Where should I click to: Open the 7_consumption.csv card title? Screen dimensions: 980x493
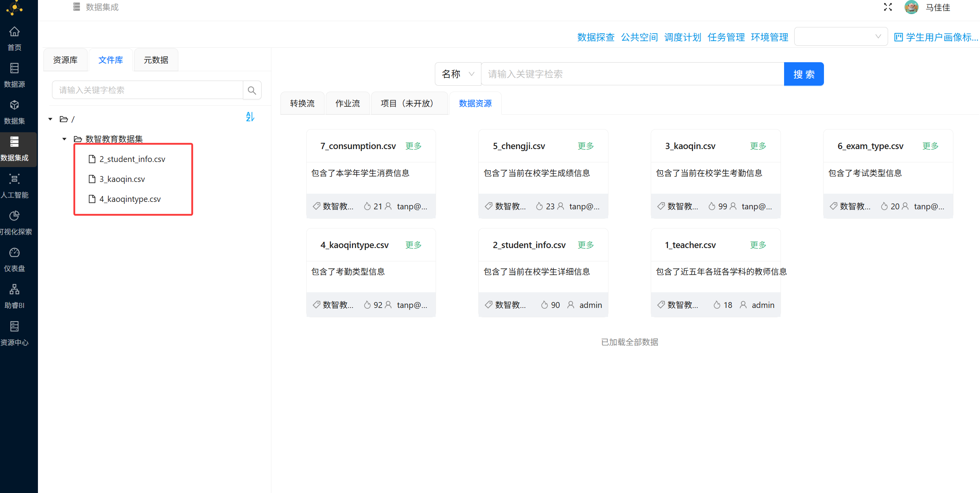pos(358,146)
